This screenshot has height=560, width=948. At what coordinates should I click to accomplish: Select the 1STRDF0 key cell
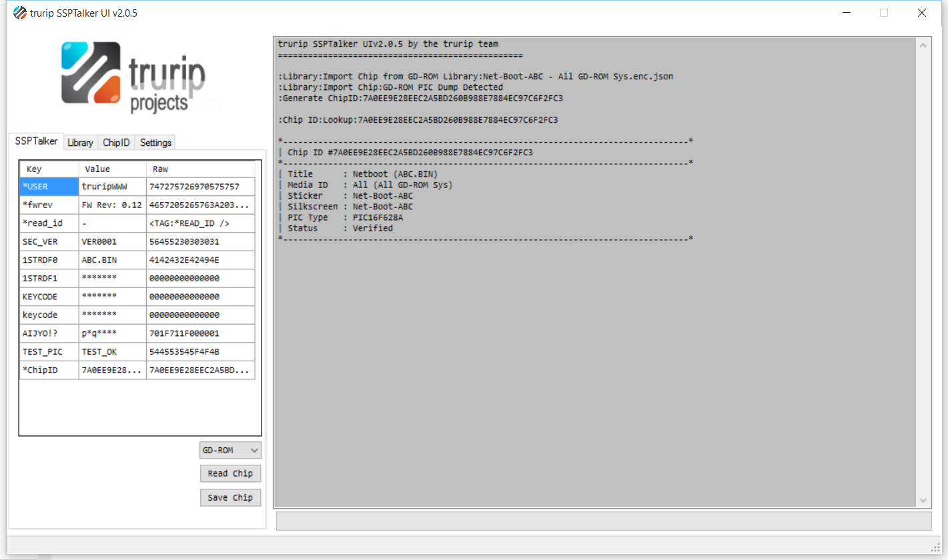49,260
